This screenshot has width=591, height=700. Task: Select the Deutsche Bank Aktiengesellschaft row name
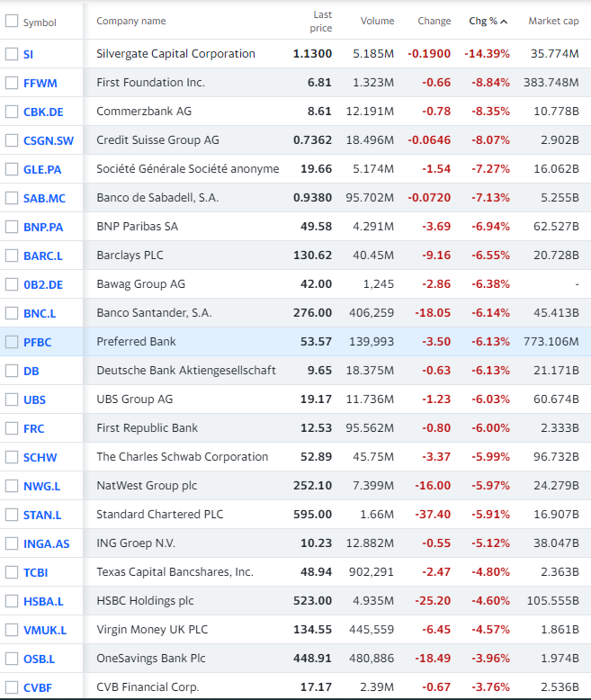click(x=186, y=371)
